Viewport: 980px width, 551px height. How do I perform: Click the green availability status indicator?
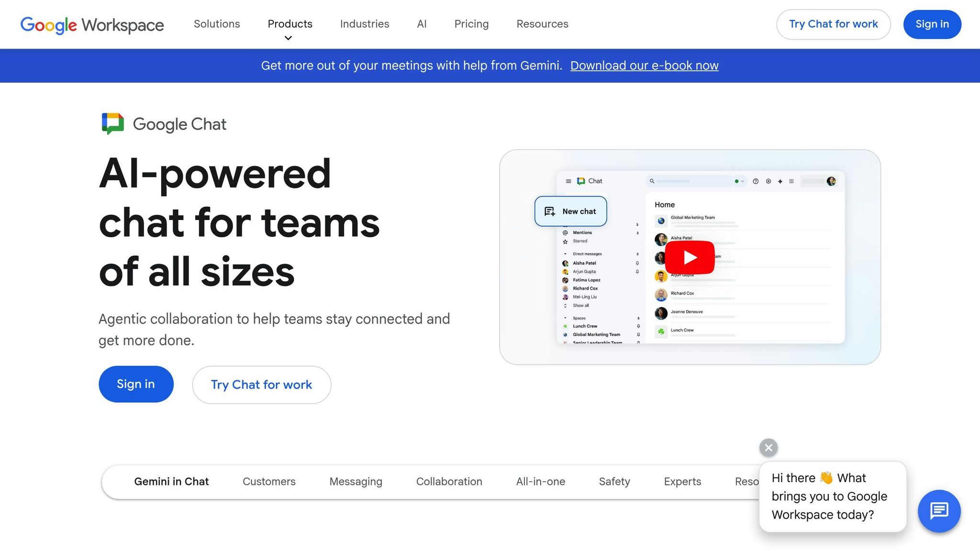click(x=736, y=181)
